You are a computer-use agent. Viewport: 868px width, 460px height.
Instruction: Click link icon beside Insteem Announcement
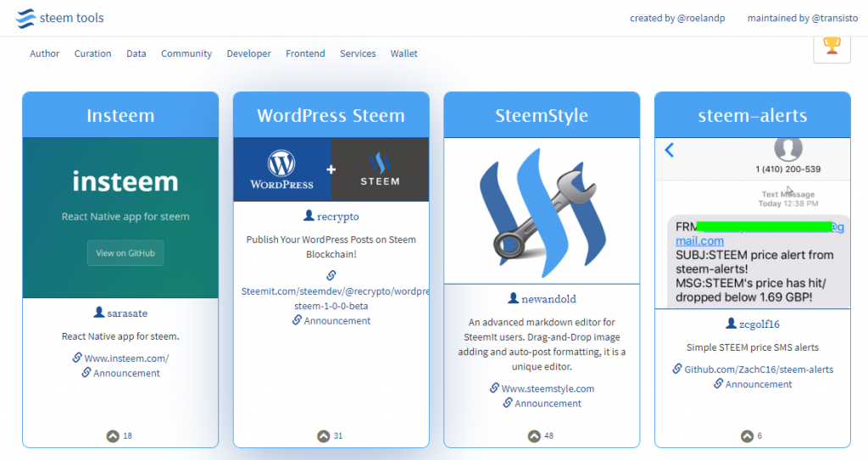[86, 373]
